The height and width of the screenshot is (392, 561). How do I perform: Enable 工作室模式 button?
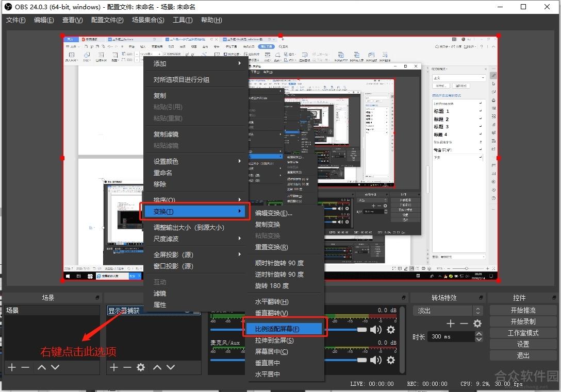tap(523, 333)
